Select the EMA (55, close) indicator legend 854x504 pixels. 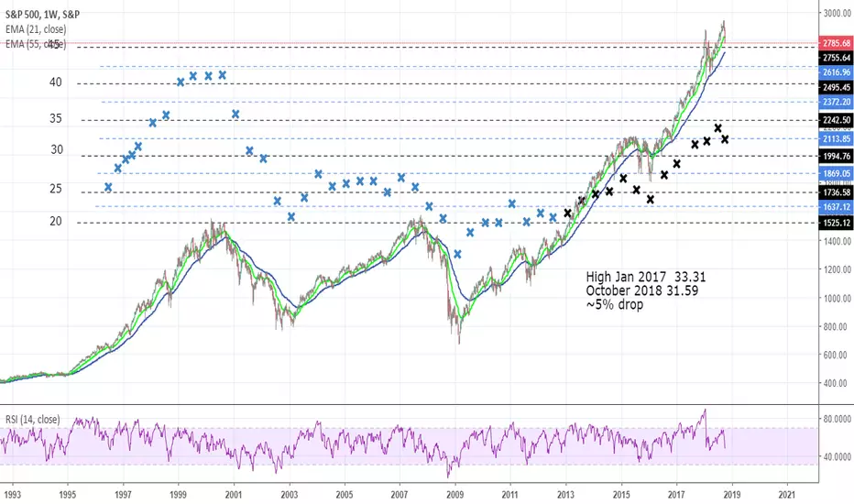[36, 44]
